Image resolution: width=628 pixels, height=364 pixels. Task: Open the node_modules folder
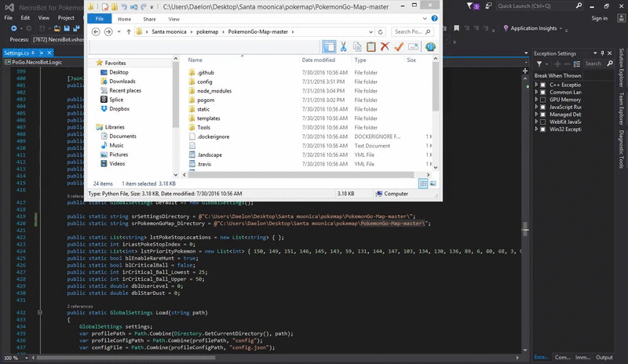(214, 91)
